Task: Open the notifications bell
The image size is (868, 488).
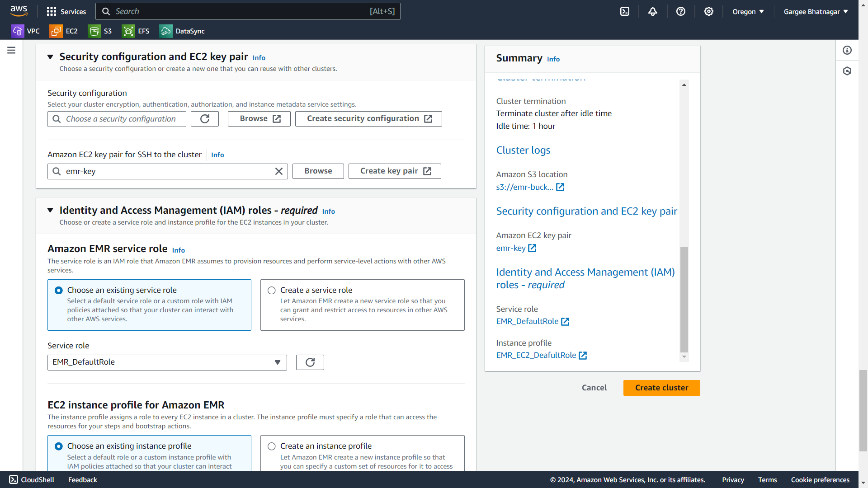Action: tap(653, 12)
